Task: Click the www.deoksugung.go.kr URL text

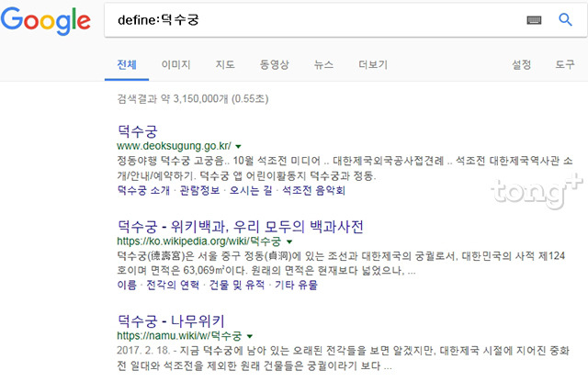Action: pos(174,146)
